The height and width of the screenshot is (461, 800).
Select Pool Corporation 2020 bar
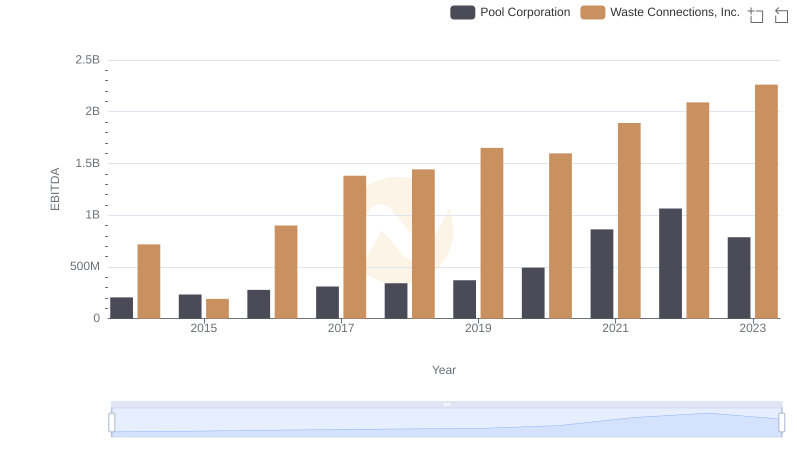tap(533, 293)
